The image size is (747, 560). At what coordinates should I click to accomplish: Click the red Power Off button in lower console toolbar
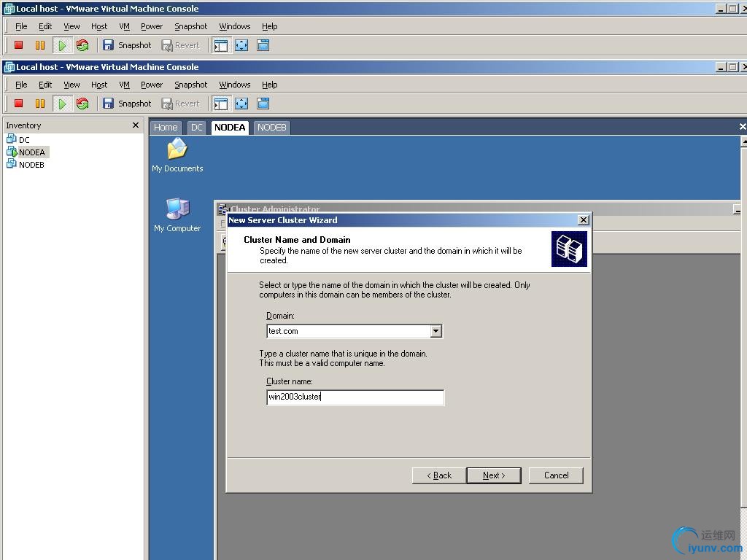18,104
